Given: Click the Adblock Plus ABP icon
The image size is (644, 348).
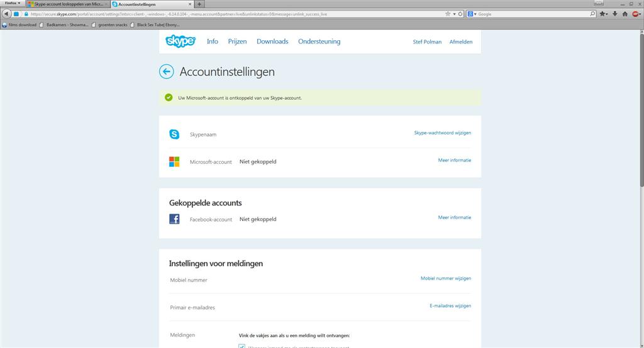Looking at the screenshot, I should point(636,14).
